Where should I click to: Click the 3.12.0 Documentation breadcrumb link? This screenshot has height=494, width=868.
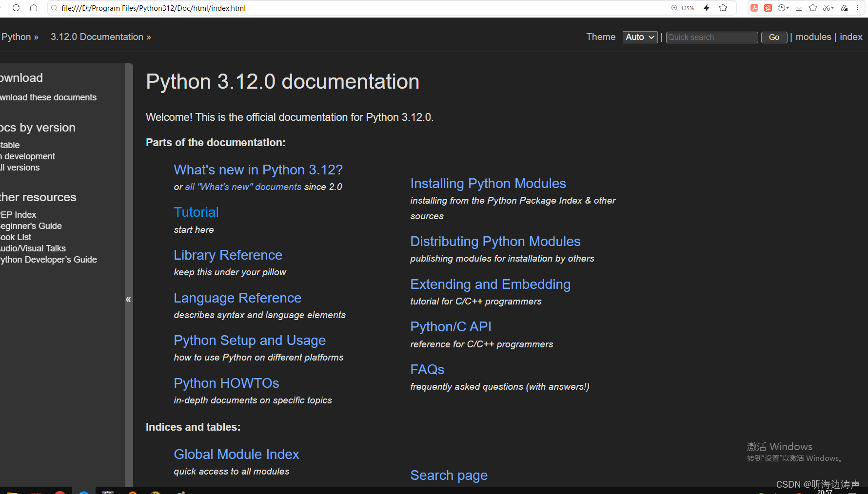[x=97, y=37]
